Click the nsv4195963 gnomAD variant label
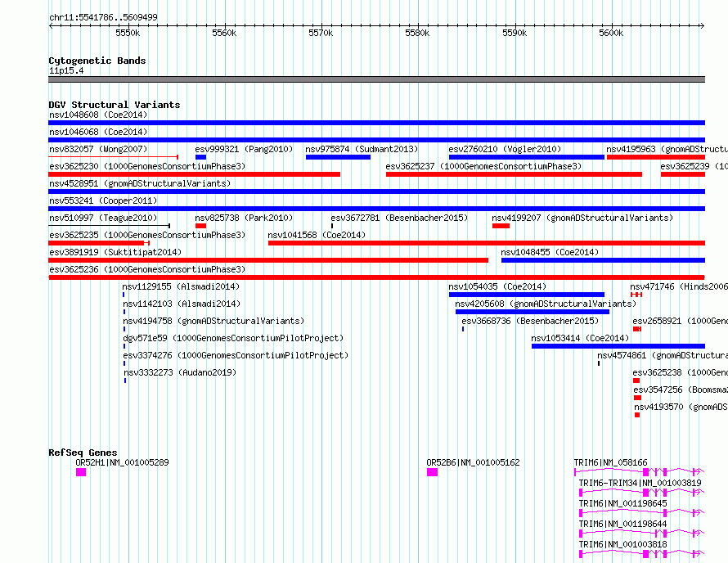Image resolution: width=728 pixels, height=563 pixels. pyautogui.click(x=667, y=149)
